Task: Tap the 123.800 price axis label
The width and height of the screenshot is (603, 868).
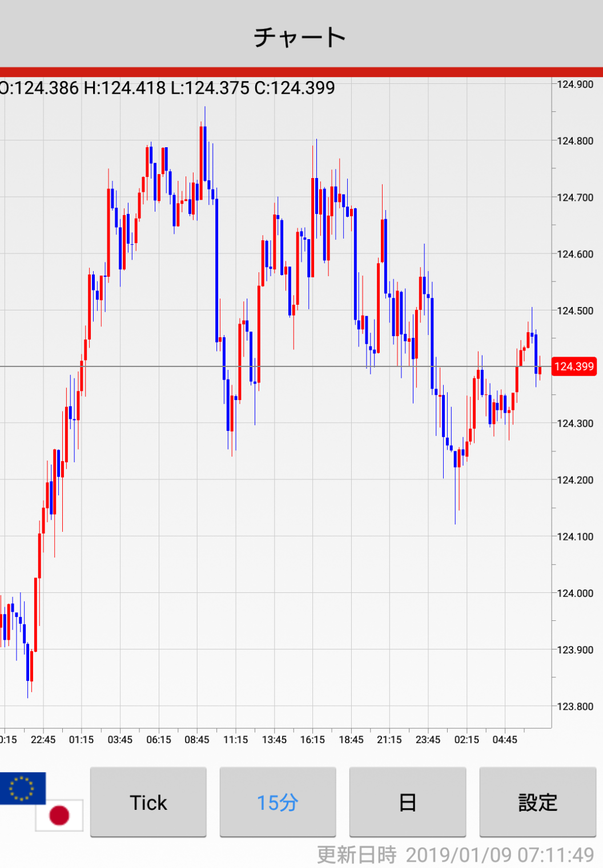Action: pyautogui.click(x=575, y=706)
